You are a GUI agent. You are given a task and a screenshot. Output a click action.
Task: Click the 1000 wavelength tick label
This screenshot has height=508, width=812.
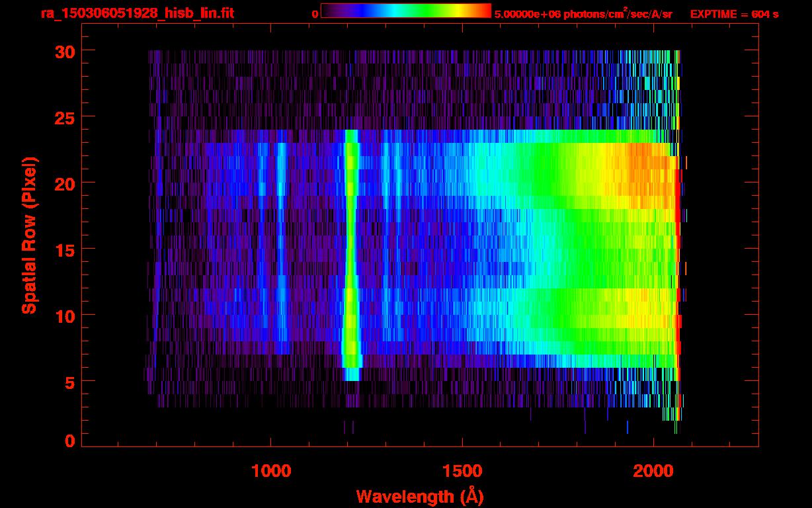pyautogui.click(x=270, y=470)
